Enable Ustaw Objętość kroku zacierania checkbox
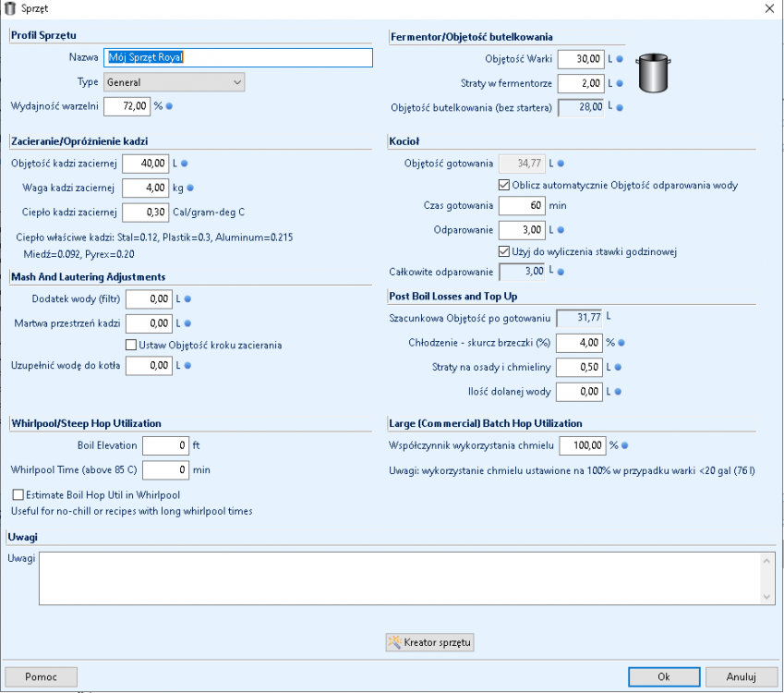 tap(131, 345)
